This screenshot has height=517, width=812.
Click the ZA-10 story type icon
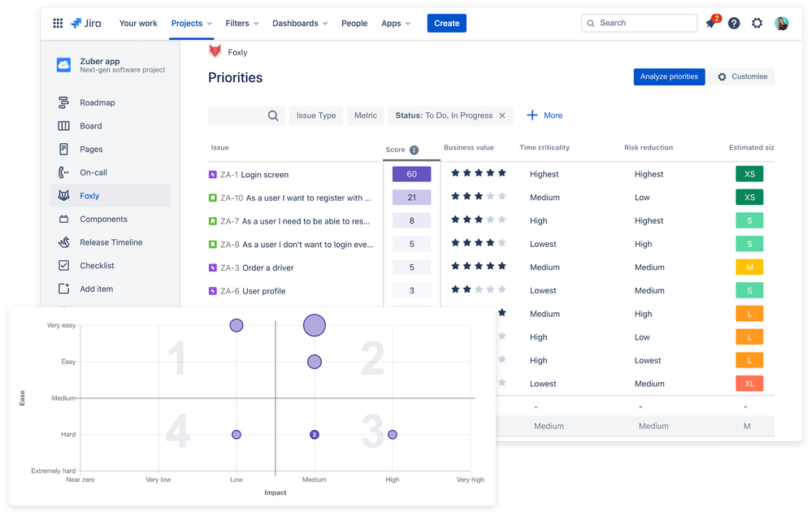212,198
